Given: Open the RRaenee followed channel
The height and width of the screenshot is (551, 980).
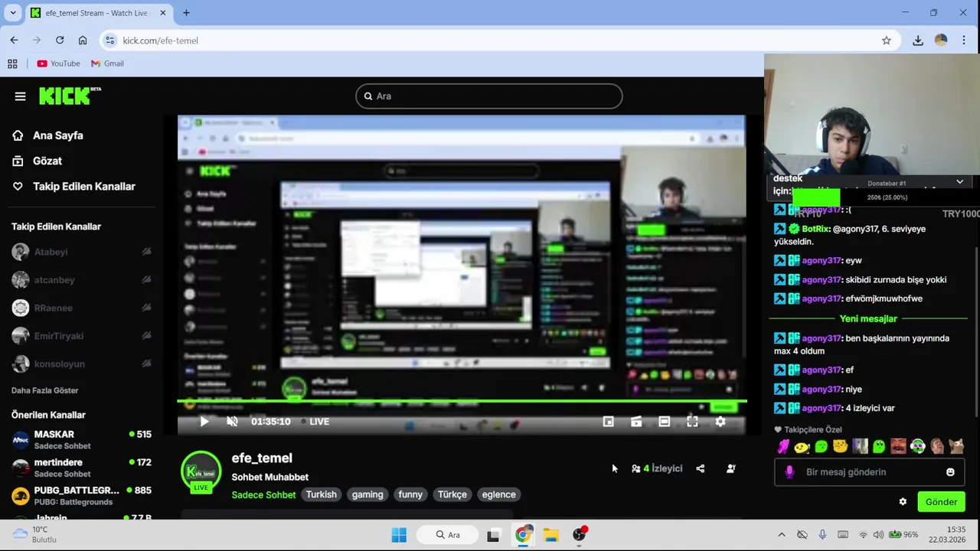Looking at the screenshot, I should (53, 308).
